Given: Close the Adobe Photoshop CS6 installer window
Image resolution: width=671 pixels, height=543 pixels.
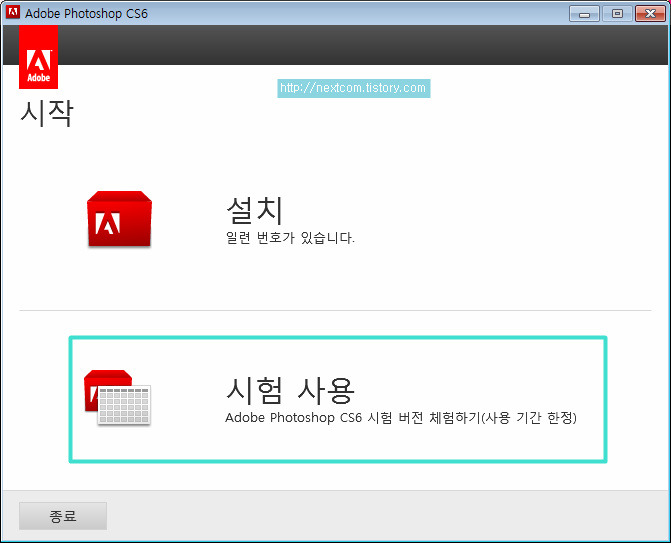Looking at the screenshot, I should (650, 14).
